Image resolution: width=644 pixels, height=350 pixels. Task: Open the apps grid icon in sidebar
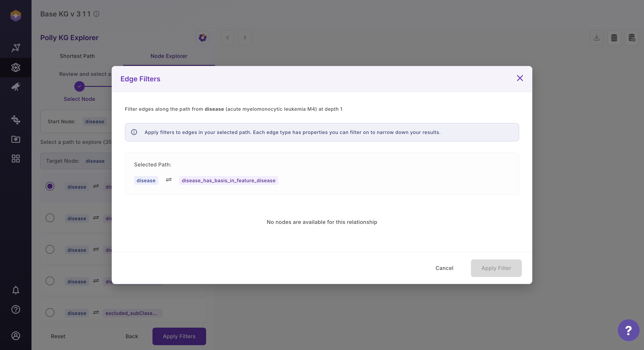(16, 159)
